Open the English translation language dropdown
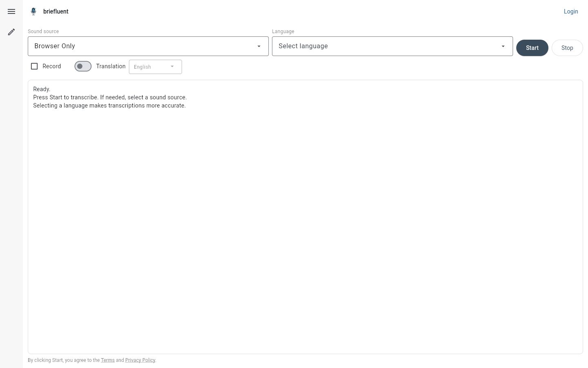Image resolution: width=588 pixels, height=368 pixels. (156, 67)
